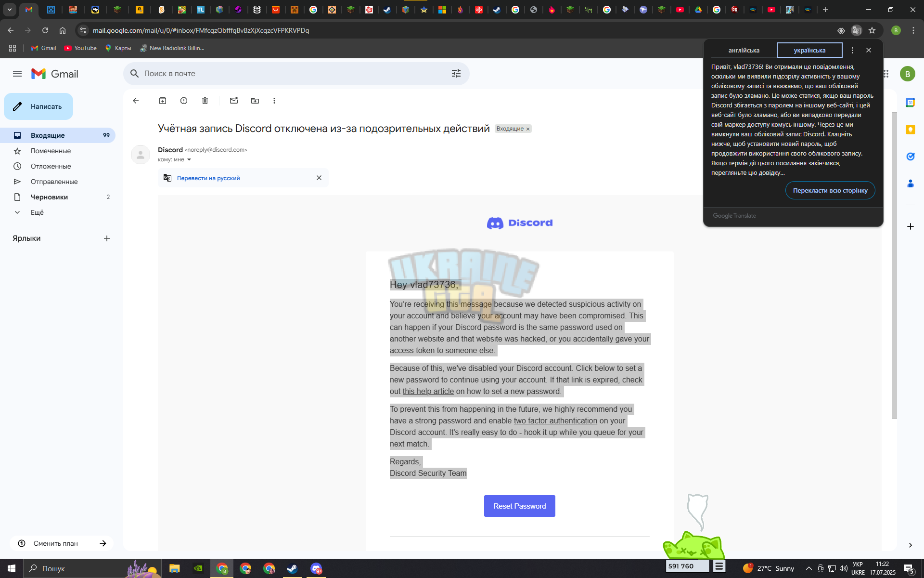Open the Discord app in the taskbar
The height and width of the screenshot is (578, 924).
(316, 568)
